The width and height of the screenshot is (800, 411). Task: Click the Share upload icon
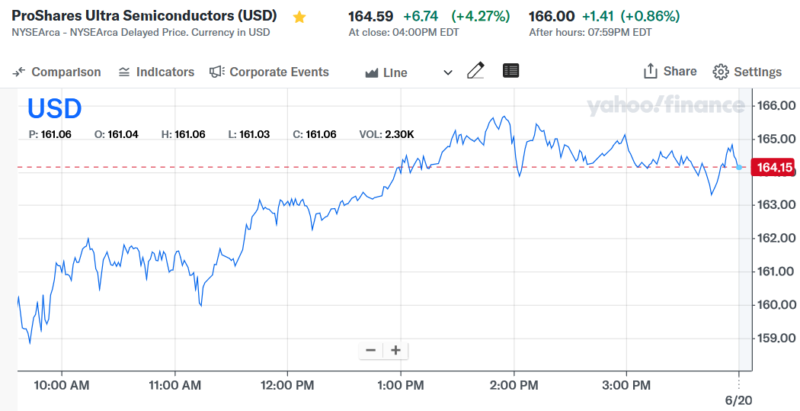tap(650, 71)
